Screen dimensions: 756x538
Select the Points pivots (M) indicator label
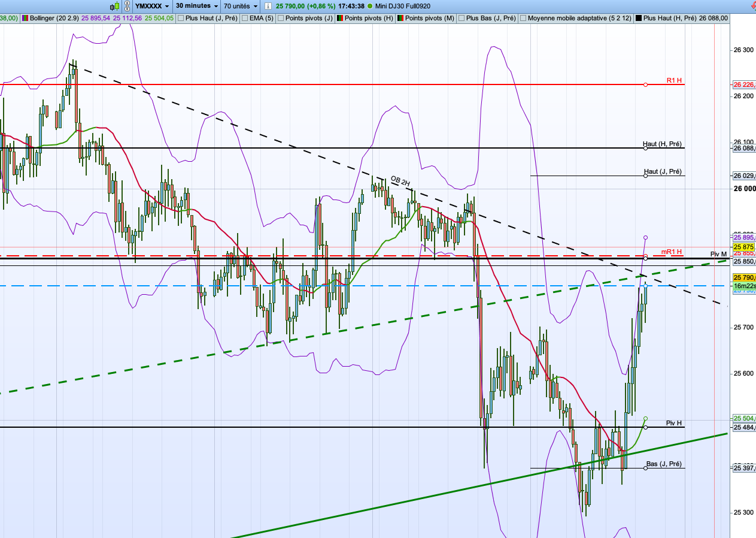coord(429,18)
